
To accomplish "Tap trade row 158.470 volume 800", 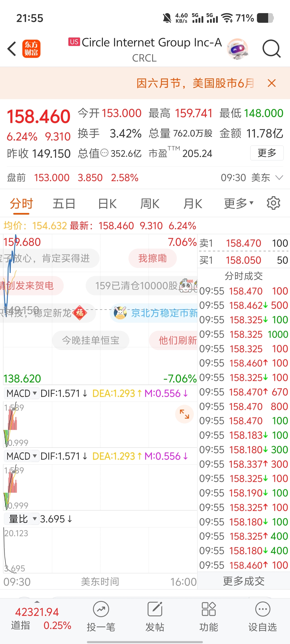I will coord(244,406).
